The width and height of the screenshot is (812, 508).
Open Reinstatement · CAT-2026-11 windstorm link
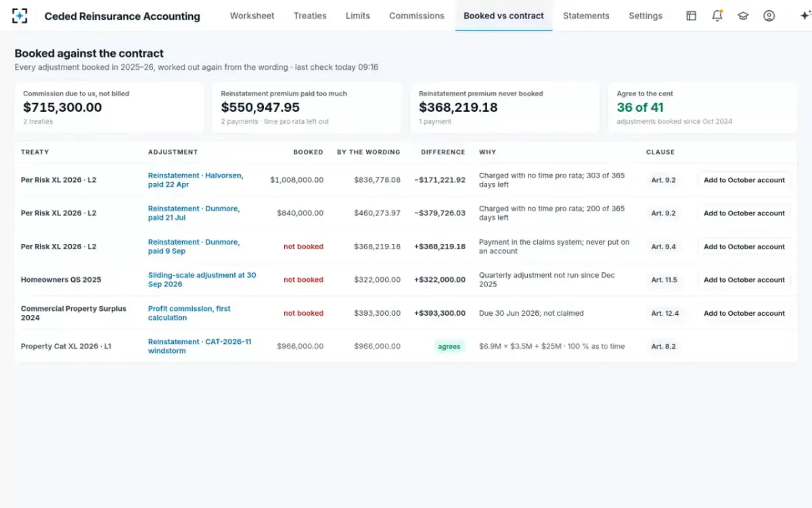click(200, 346)
